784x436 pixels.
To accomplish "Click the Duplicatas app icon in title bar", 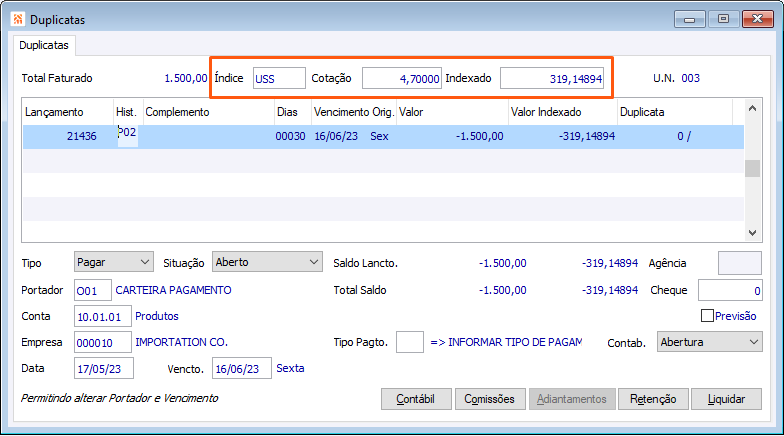I will pyautogui.click(x=18, y=20).
